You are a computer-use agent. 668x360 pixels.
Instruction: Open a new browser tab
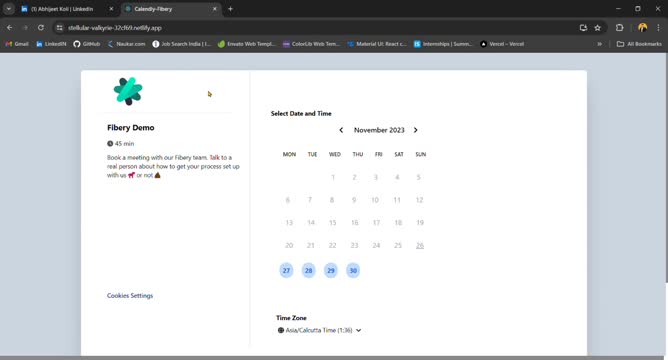230,9
